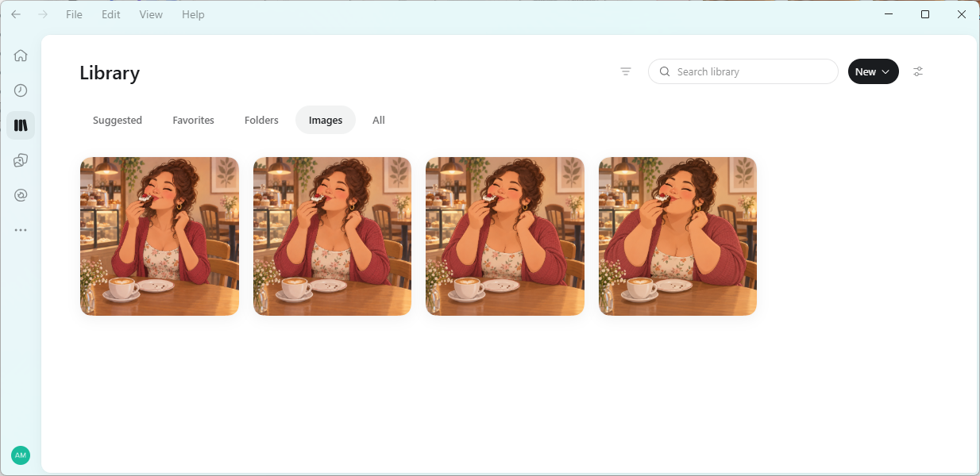The height and width of the screenshot is (476, 980).
Task: Open the chat bubbles icon in sidebar
Action: tap(21, 160)
